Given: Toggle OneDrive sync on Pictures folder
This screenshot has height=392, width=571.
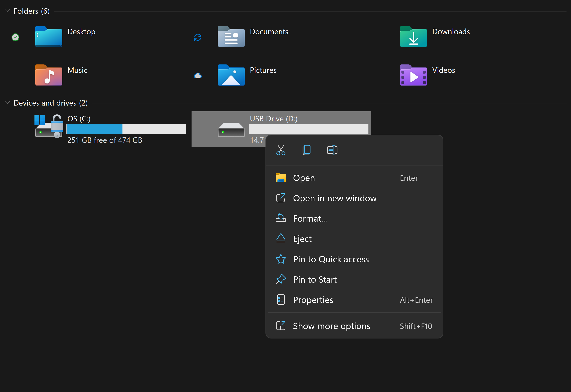Looking at the screenshot, I should [x=199, y=75].
